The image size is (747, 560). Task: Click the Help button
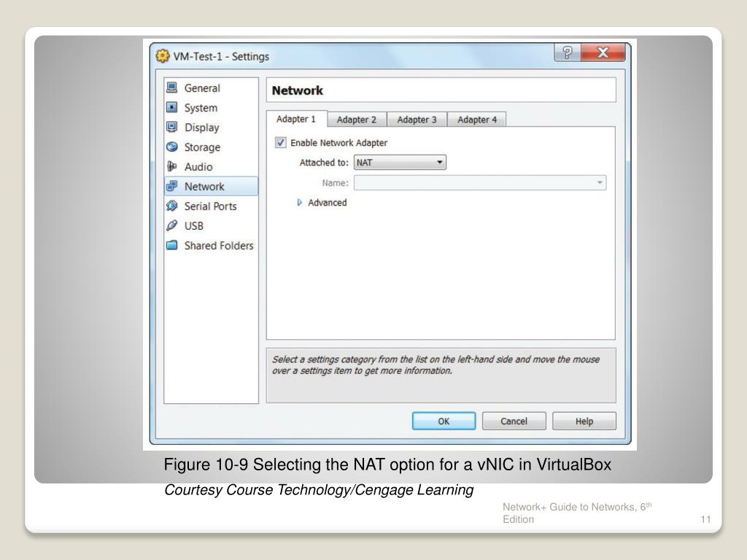[x=584, y=421]
